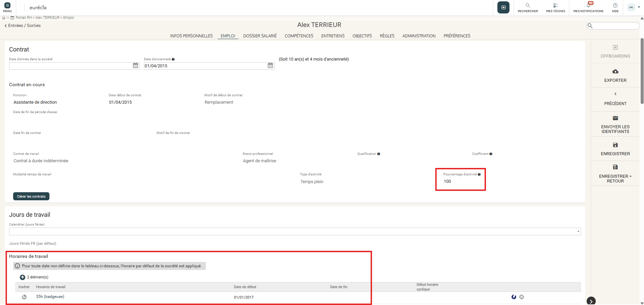Open the main MENU grid icon
Screen dimensions: 644x305
[7, 6]
